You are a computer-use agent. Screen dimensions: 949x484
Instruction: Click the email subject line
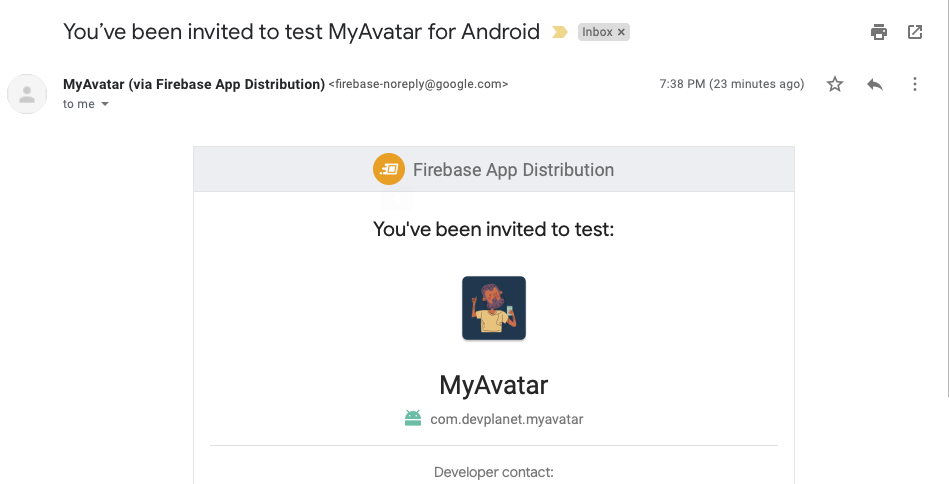(x=301, y=31)
